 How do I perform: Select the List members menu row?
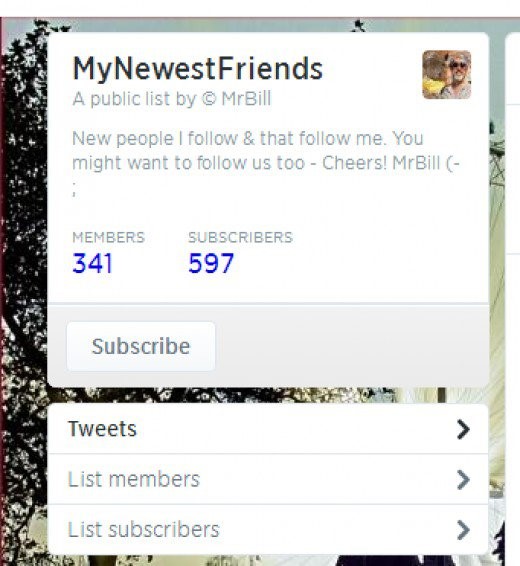(x=268, y=479)
